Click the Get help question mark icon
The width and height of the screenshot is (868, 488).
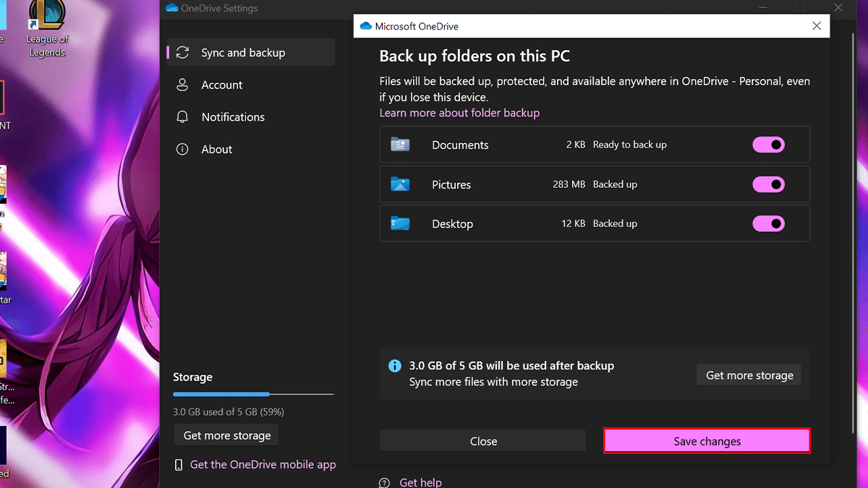pyautogui.click(x=384, y=482)
